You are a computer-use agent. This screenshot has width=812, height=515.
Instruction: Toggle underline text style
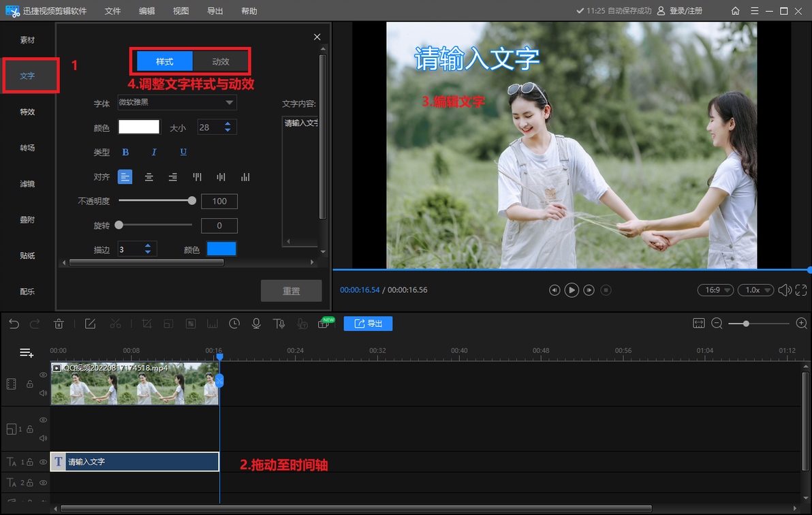[183, 152]
